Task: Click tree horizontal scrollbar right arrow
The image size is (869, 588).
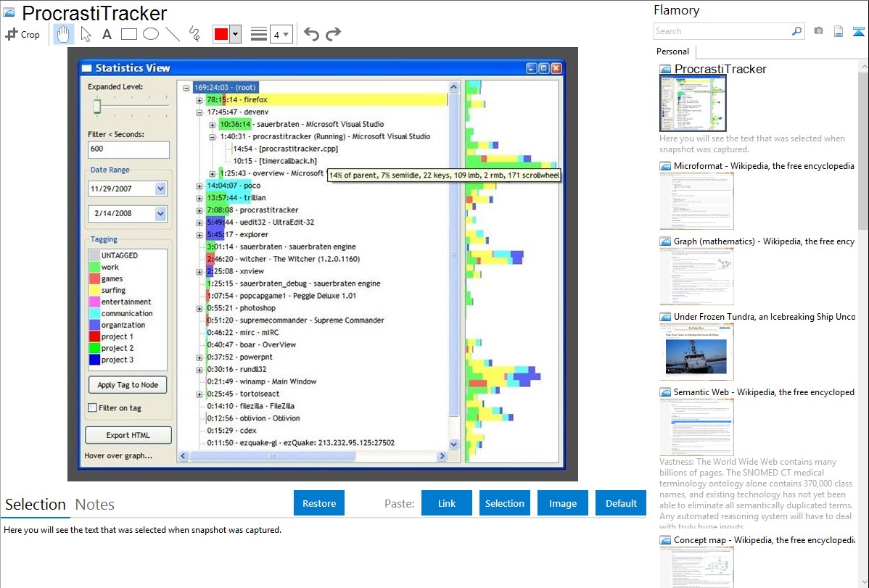Action: pos(442,456)
